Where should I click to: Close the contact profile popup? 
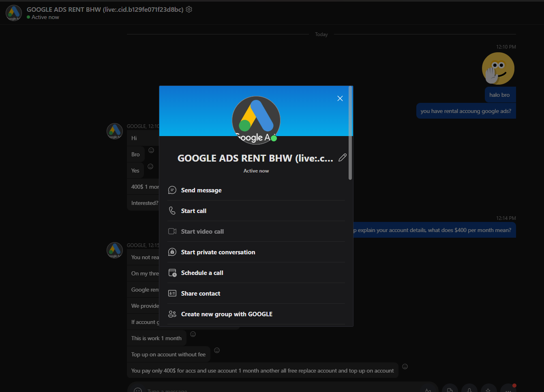click(x=340, y=98)
